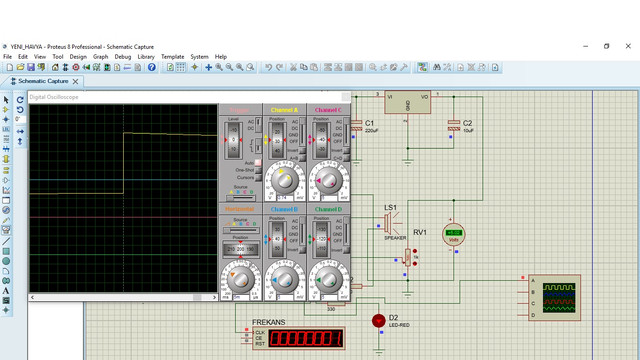Open the Help question mark icon
Image resolution: width=640 pixels, height=360 pixels.
[x=151, y=67]
